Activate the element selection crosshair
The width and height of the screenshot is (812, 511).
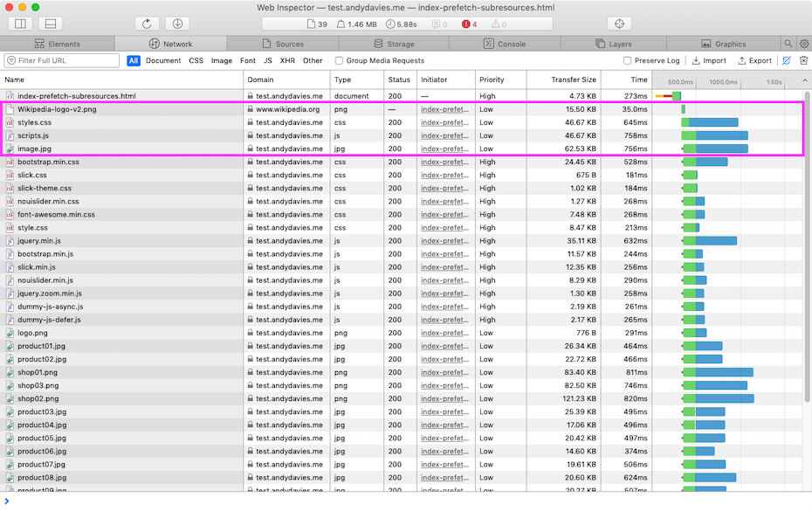pos(619,24)
